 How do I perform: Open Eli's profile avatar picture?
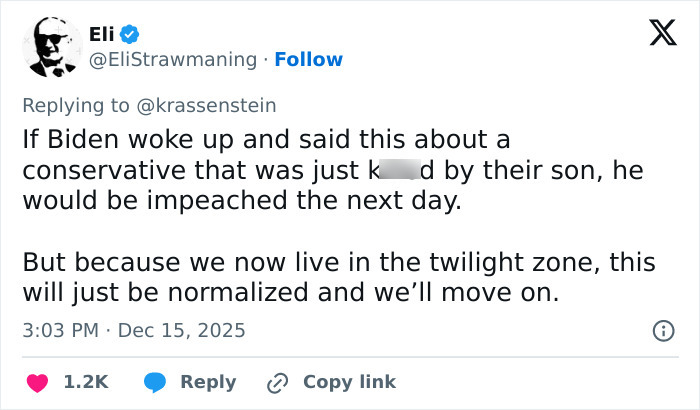53,47
